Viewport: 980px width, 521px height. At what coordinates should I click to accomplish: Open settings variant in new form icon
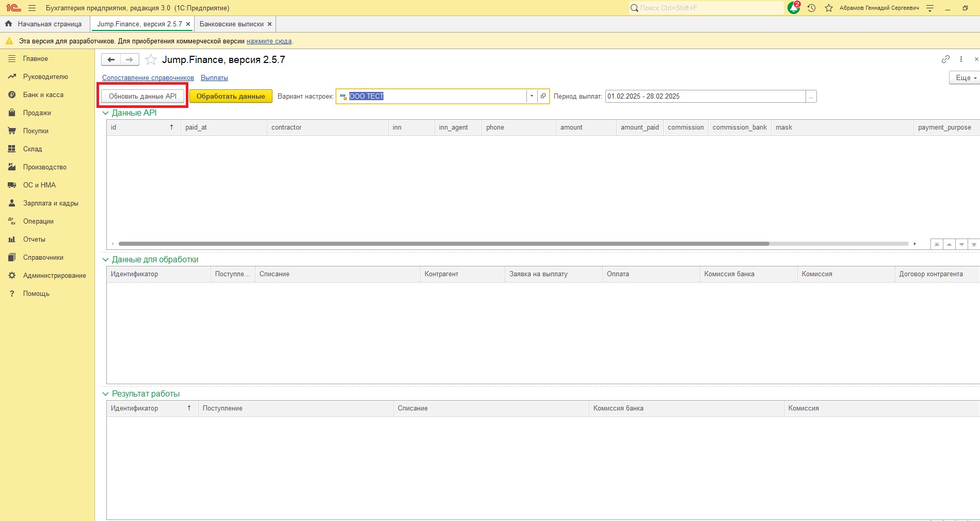tap(543, 96)
